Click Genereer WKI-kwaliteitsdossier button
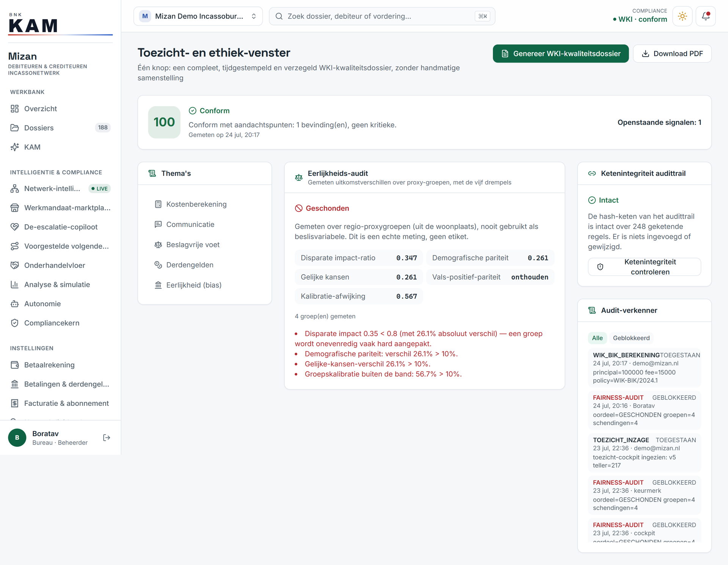 561,54
